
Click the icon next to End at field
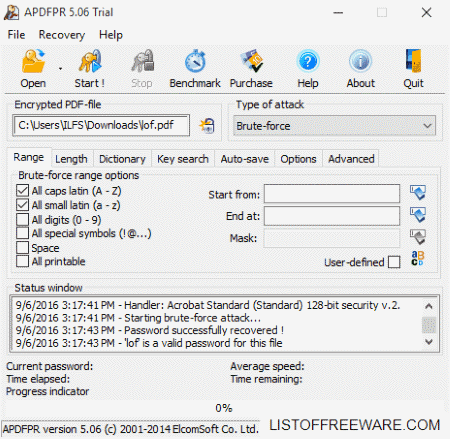(418, 215)
